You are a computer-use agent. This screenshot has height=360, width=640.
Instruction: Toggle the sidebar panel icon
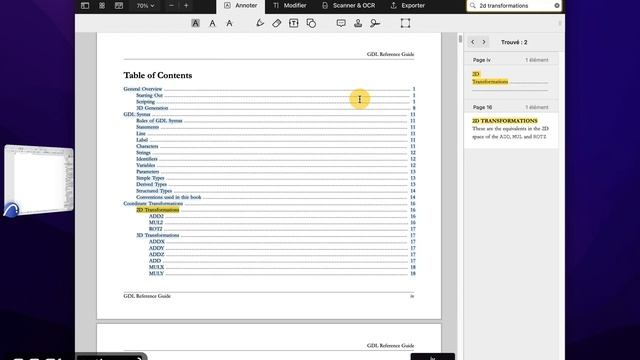click(x=85, y=6)
